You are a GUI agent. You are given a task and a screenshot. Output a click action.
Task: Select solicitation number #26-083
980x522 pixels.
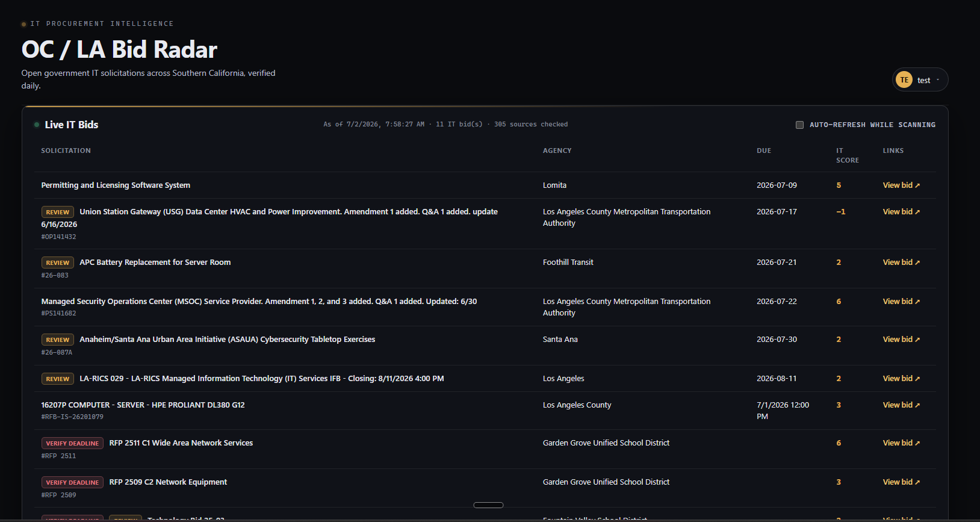[x=55, y=276]
